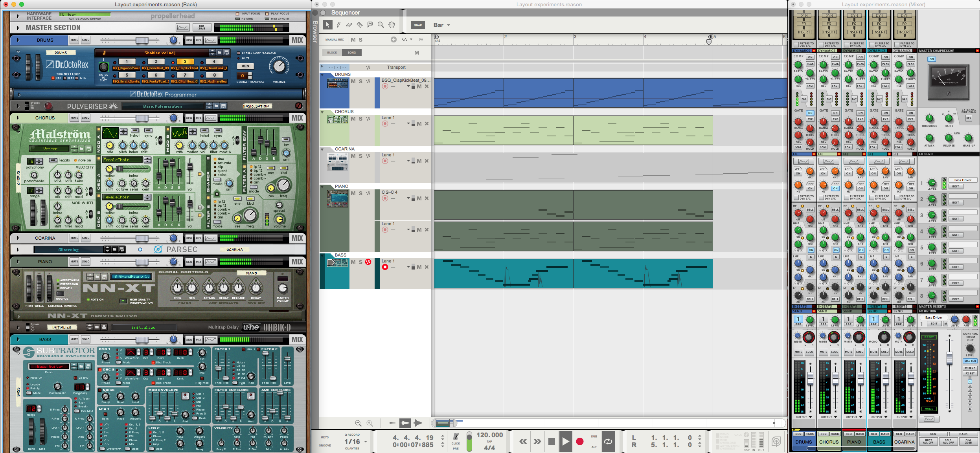Screen dimensions: 980x453
Task: Select the Hand tool in Sequencer toolbar
Action: click(x=392, y=25)
